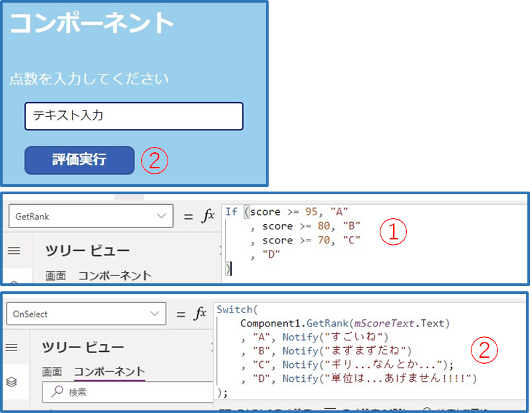
Task: Click the layers tree view icon in the sidebar
Action: coord(13,382)
